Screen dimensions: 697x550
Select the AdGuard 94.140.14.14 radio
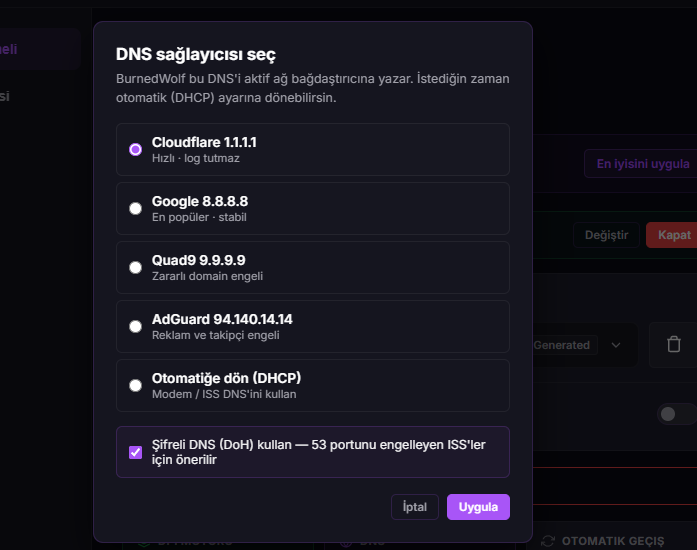136,327
